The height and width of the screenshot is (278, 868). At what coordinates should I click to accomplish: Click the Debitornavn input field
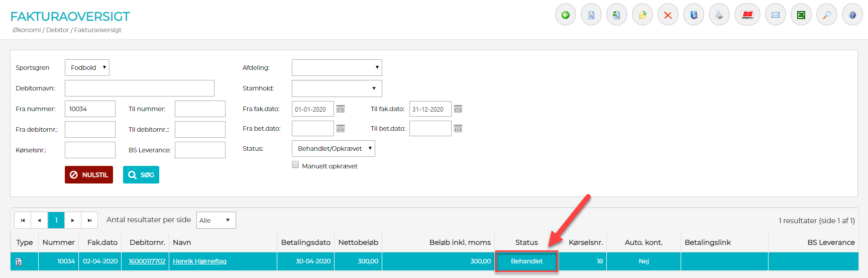coord(139,88)
